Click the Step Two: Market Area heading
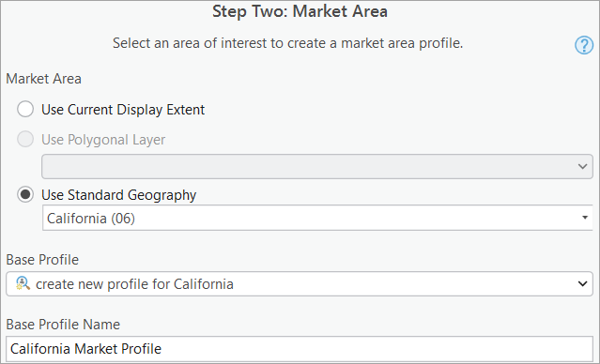600x364 pixels. pos(300,11)
